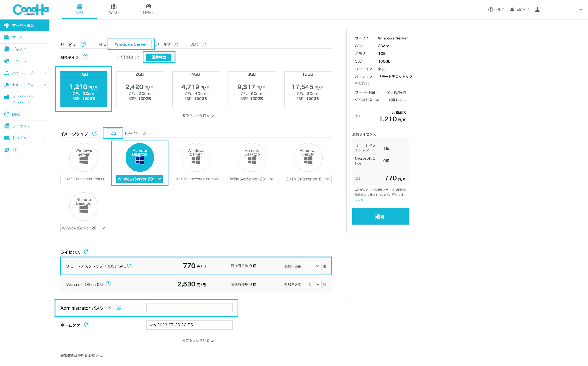Switch to the WING tab
This screenshot has height=366, width=588.
114,9
